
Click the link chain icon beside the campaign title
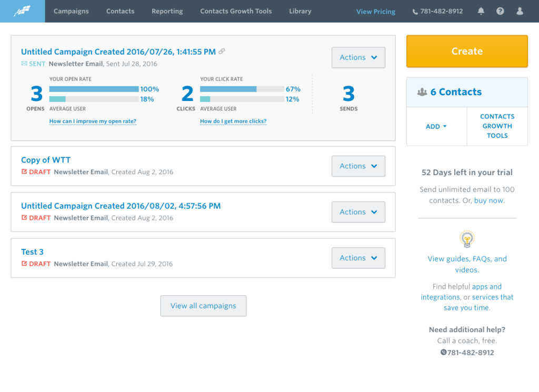click(x=222, y=51)
